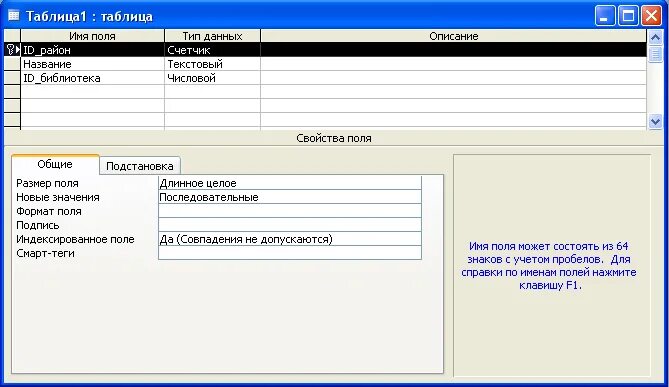Click the Название field name cell

pos(93,64)
